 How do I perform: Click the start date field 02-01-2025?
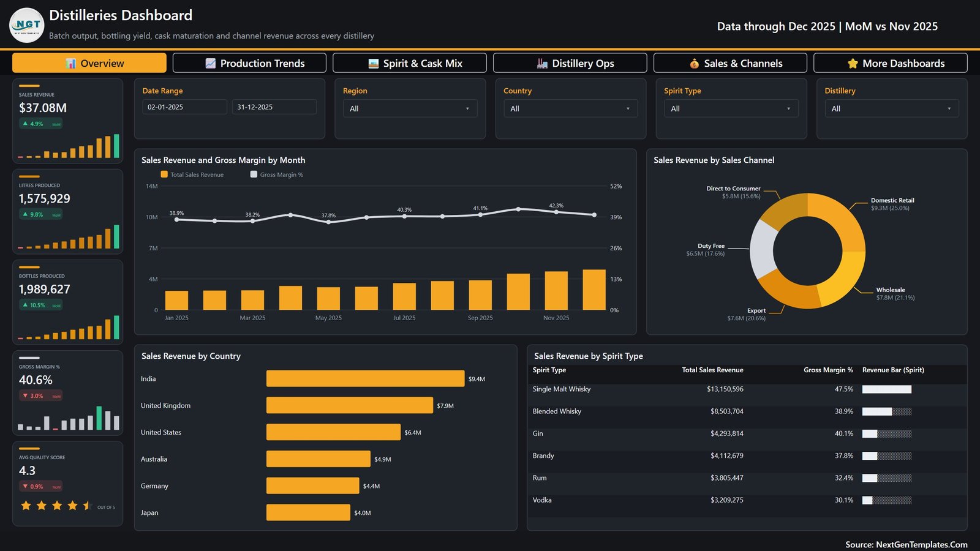(x=184, y=107)
